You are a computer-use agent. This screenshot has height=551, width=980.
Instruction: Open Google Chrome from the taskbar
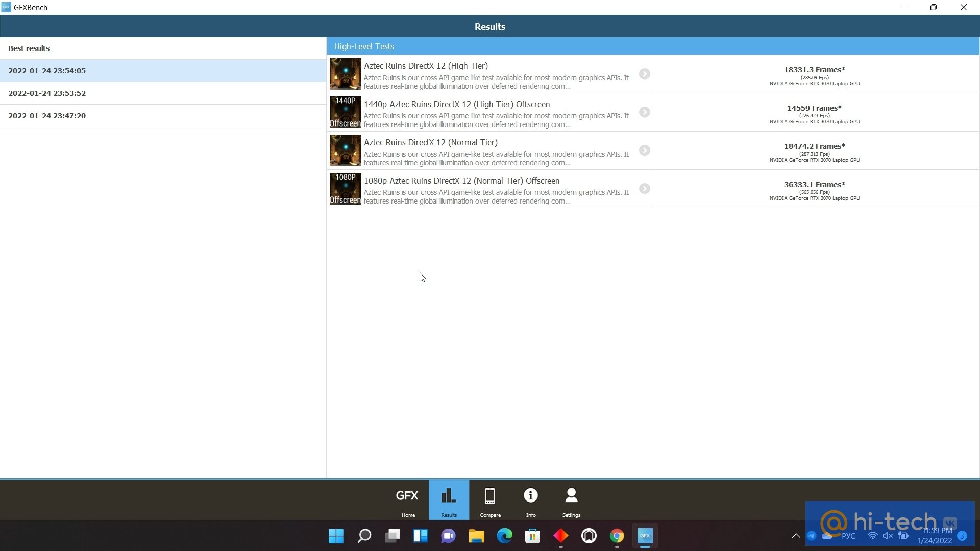click(617, 536)
